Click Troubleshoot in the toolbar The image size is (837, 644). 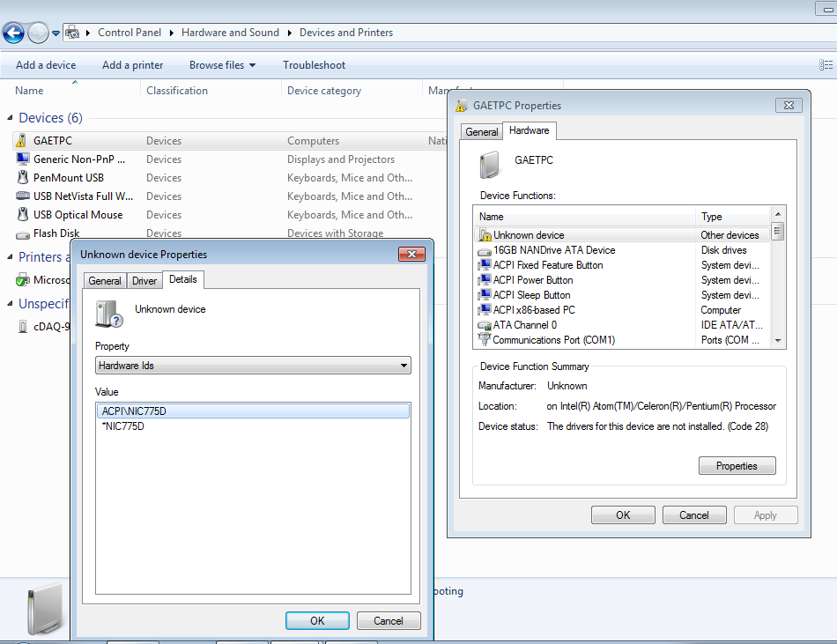tap(314, 65)
